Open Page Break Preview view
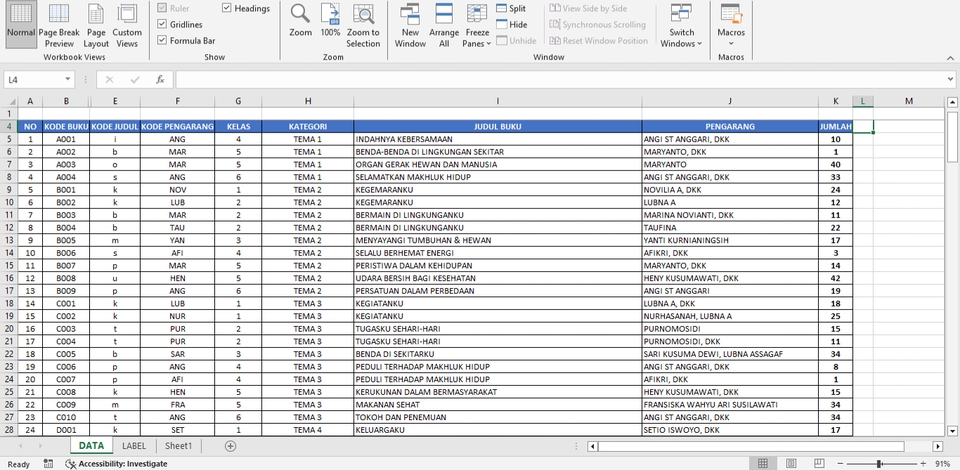Viewport: 960px width, 470px height. click(x=59, y=24)
